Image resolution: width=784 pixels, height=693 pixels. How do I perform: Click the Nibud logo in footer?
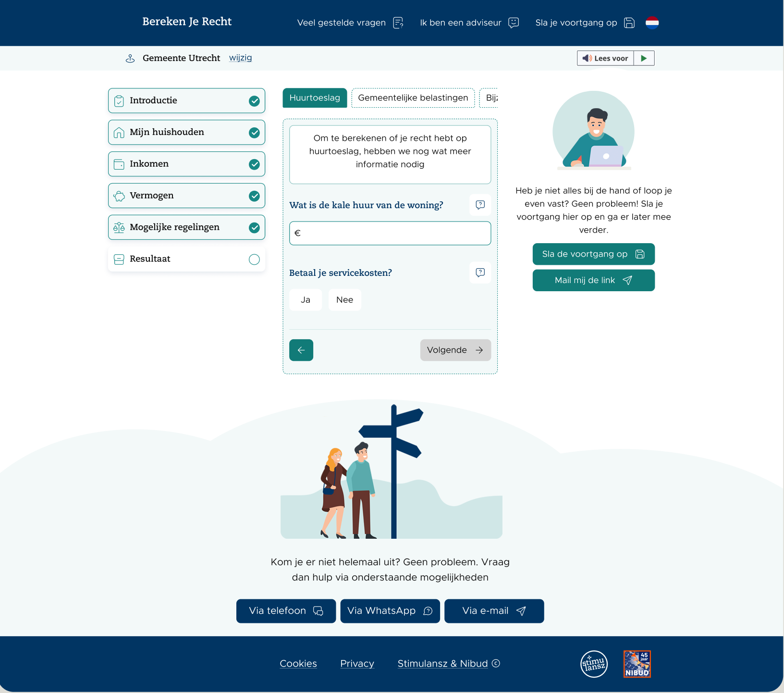637,664
